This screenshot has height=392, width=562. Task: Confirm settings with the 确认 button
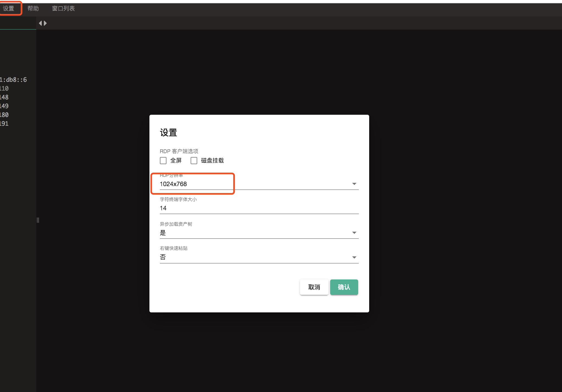(344, 287)
